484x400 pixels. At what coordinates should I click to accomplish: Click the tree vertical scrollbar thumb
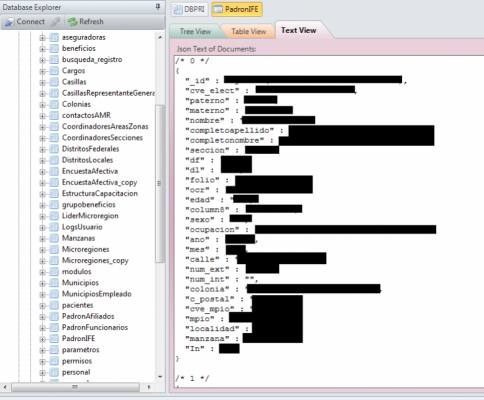[x=160, y=184]
